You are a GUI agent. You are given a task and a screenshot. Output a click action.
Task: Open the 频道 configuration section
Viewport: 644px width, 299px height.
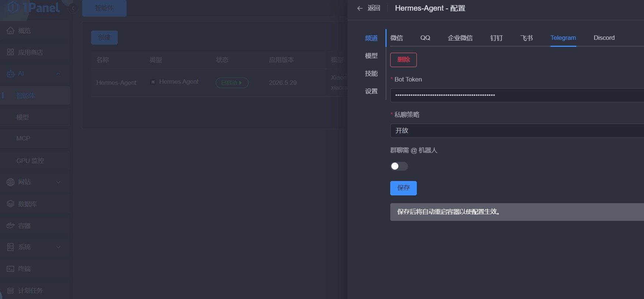(371, 38)
